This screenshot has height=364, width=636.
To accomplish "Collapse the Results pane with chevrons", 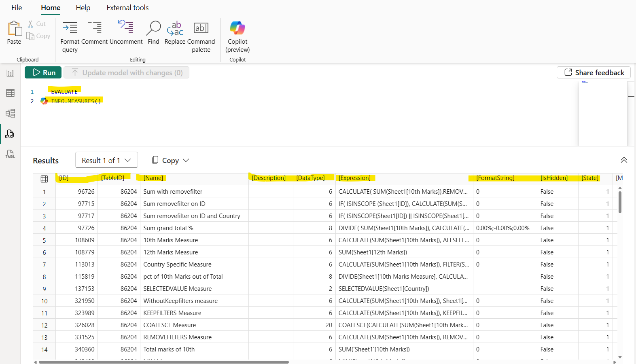I will pyautogui.click(x=624, y=160).
